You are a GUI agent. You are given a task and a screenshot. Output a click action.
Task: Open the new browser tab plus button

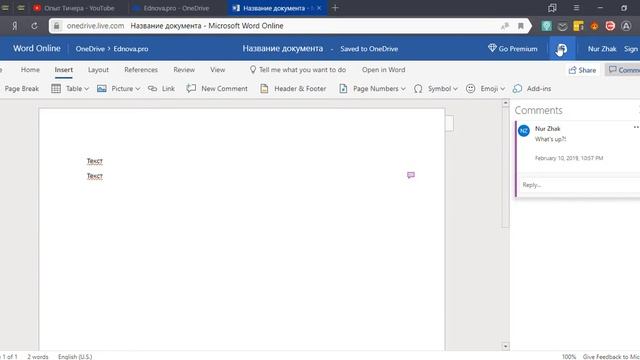335,8
